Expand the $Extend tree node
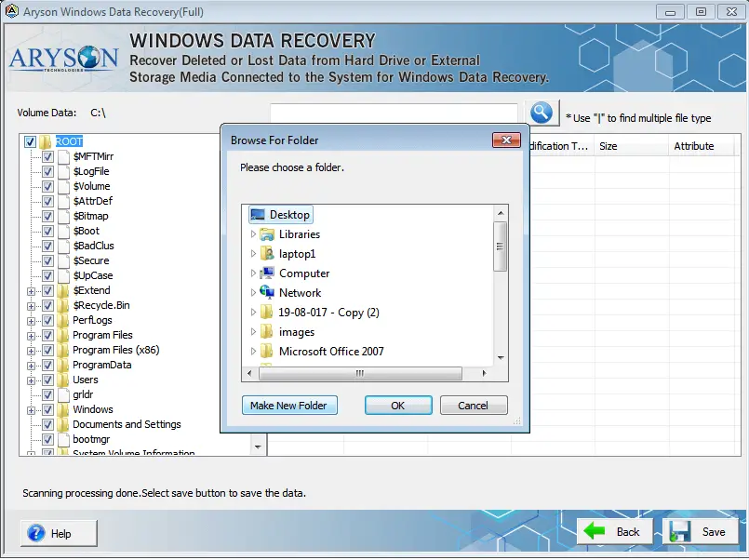This screenshot has height=560, width=749. (x=31, y=290)
